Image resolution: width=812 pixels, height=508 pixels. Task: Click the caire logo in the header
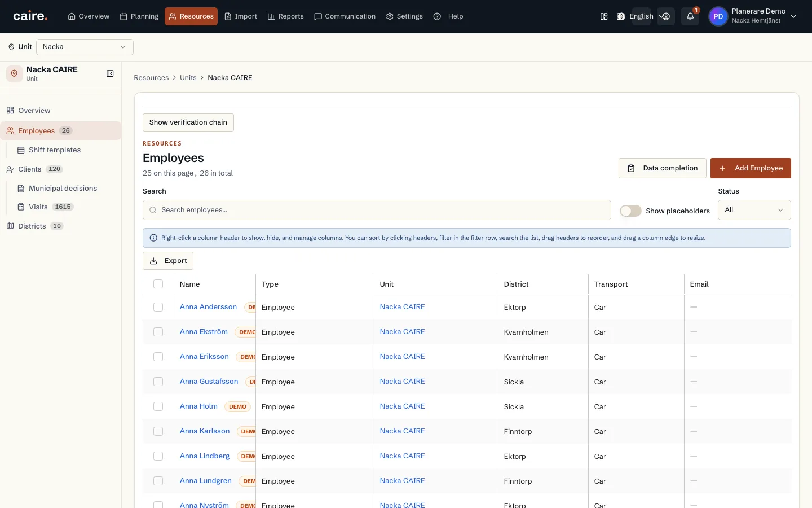(30, 16)
